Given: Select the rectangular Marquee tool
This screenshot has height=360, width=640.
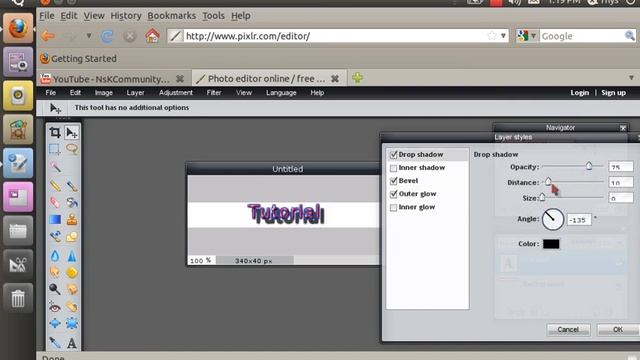Looking at the screenshot, I should (55, 149).
